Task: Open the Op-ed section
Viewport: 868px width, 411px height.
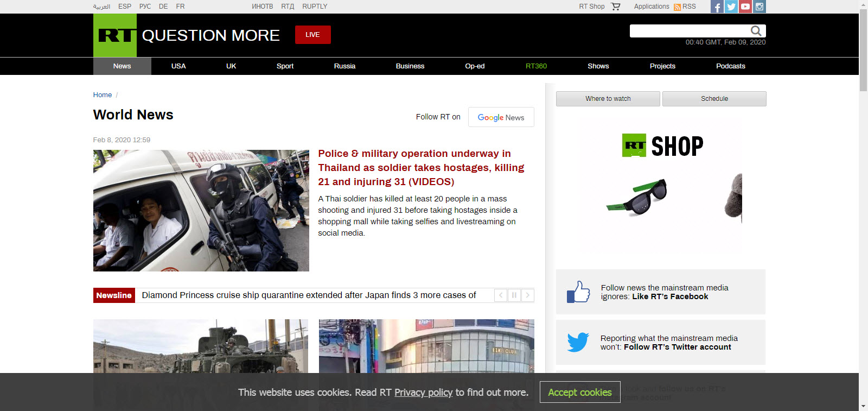Action: click(x=475, y=66)
